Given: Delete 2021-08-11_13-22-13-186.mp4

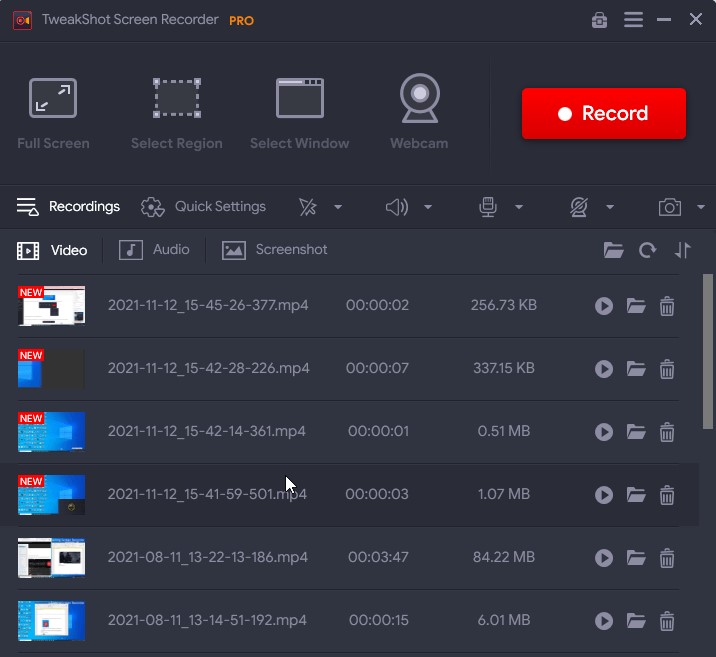Looking at the screenshot, I should 667,558.
